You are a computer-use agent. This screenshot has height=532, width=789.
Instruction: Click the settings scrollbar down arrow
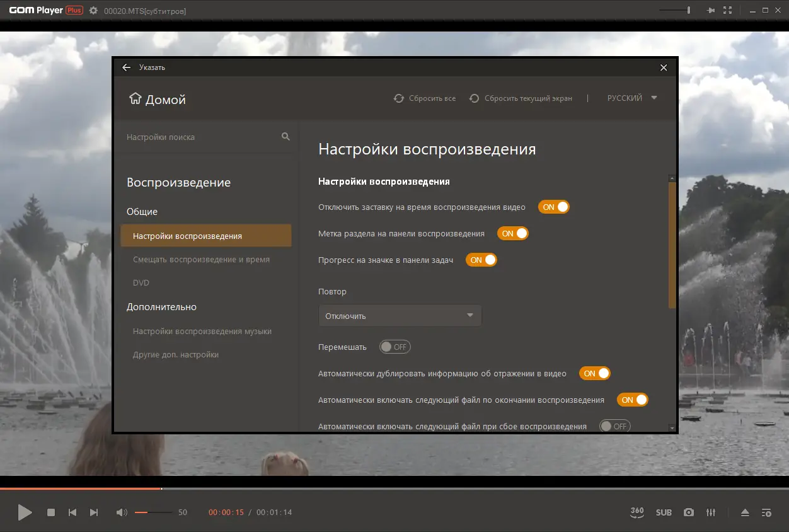pos(672,428)
